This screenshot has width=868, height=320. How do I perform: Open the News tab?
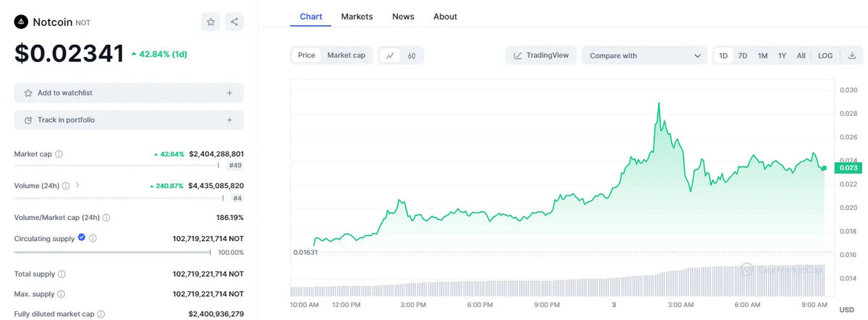[x=404, y=16]
